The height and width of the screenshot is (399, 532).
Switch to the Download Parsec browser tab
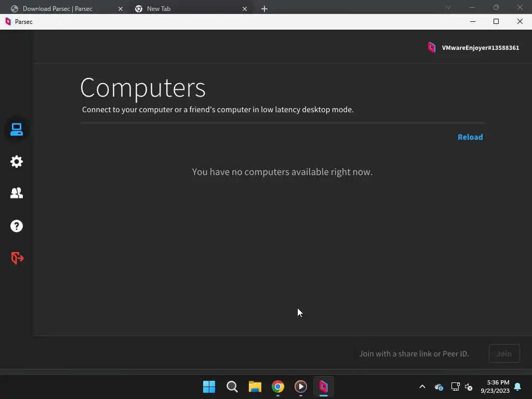pos(58,9)
